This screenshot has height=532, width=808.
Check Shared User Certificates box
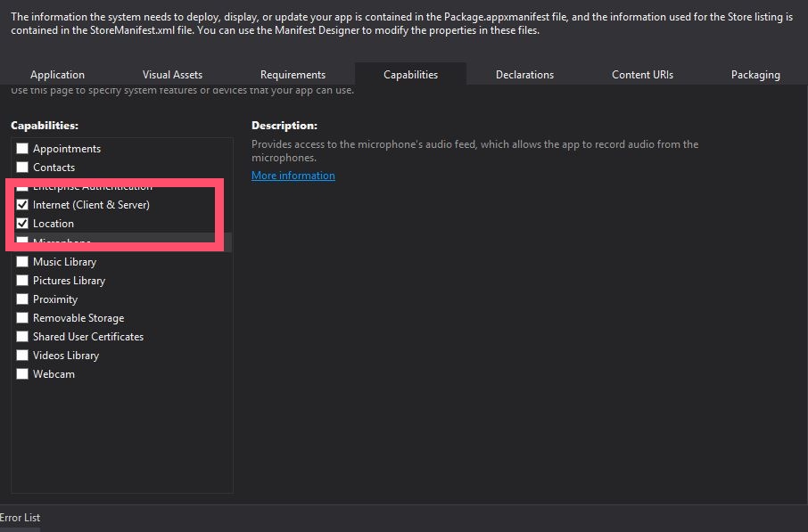(x=23, y=337)
